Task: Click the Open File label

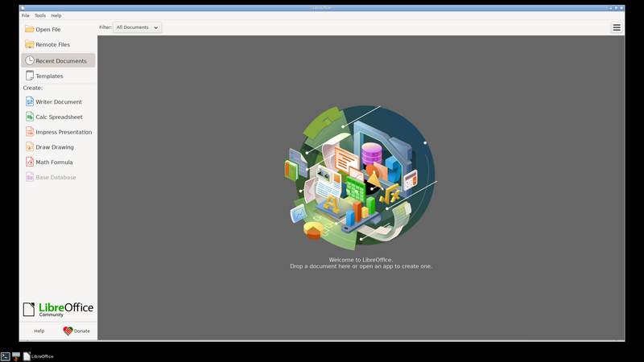Action: pyautogui.click(x=48, y=30)
